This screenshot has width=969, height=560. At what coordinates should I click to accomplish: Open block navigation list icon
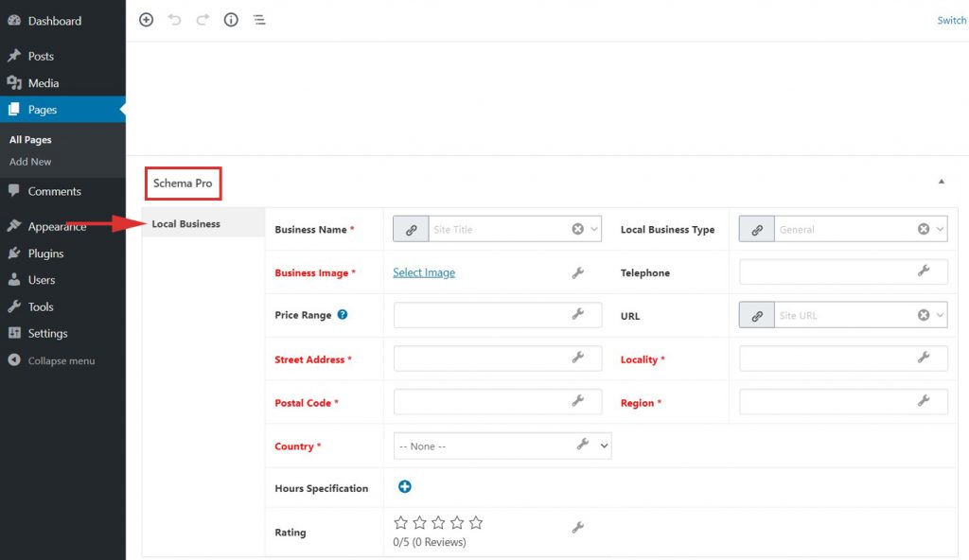(x=259, y=20)
